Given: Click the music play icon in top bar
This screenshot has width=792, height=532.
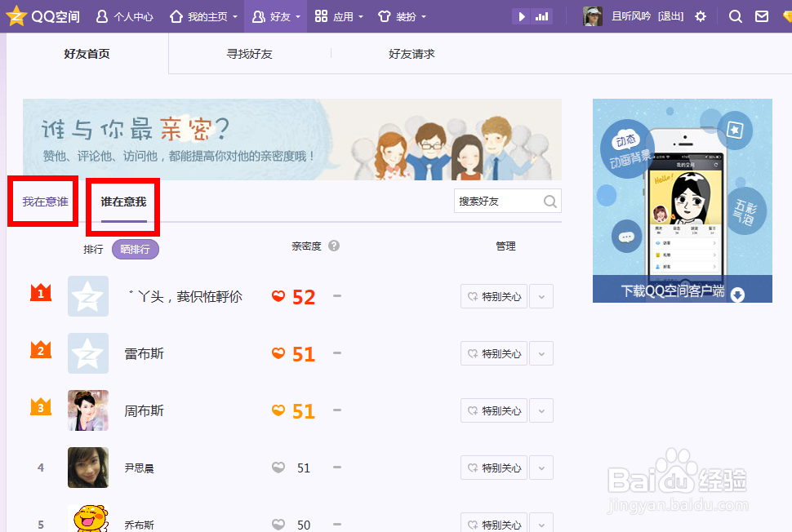Looking at the screenshot, I should (x=521, y=16).
